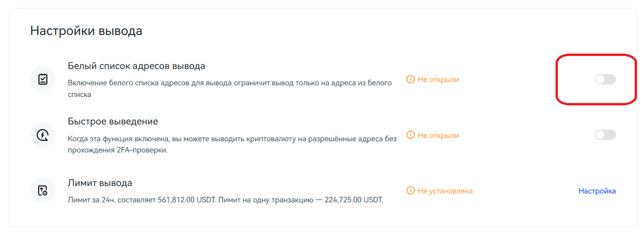Open the Настройка link for withdrawal limit
This screenshot has width=644, height=235.
pos(597,191)
